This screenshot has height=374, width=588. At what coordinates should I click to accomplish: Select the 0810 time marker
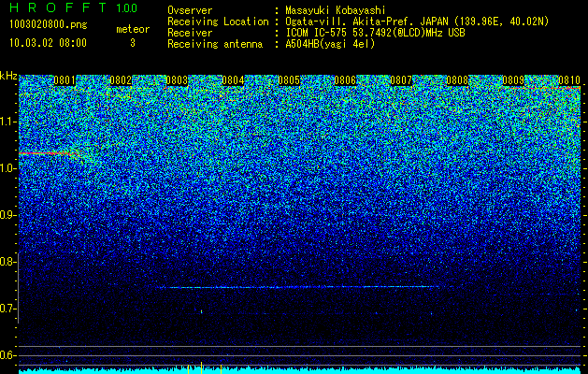pos(569,80)
